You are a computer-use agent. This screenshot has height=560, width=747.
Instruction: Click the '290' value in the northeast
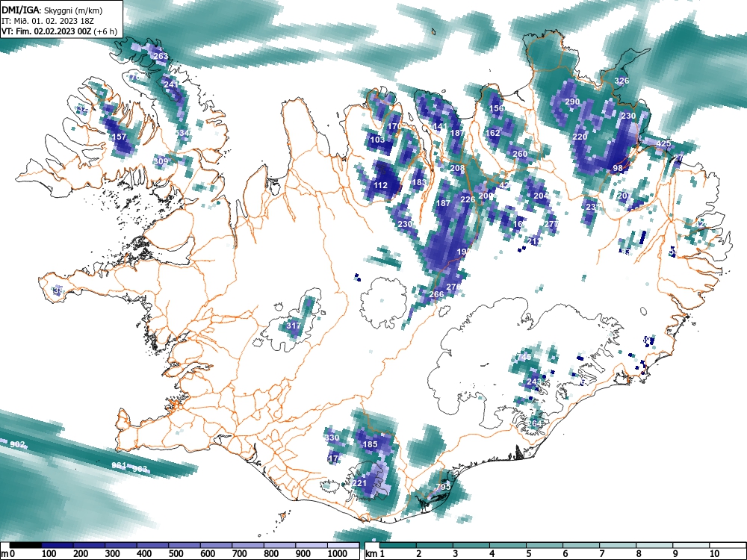click(x=572, y=102)
